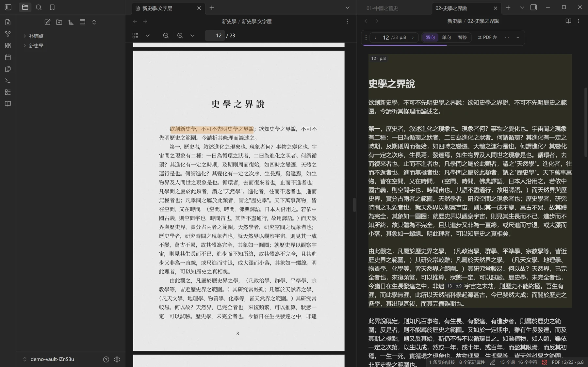Viewport: 588px width, 367px height.
Task: Select 双向 sync mode
Action: click(x=430, y=38)
